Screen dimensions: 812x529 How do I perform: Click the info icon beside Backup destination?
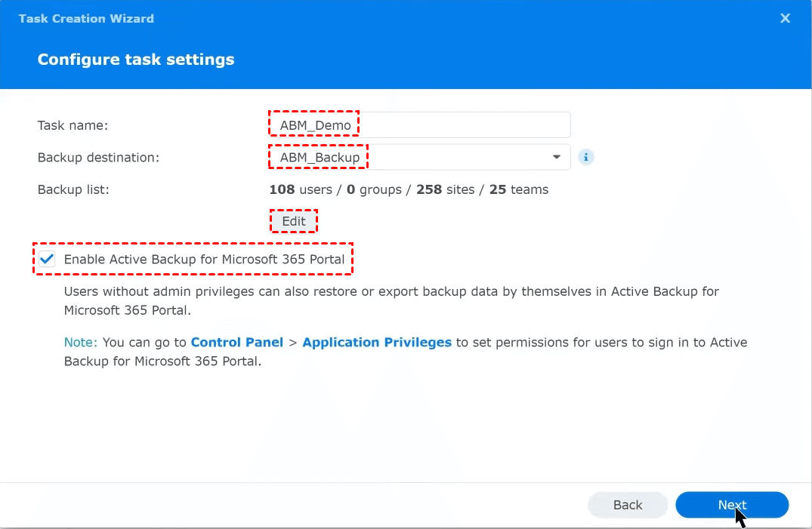(585, 157)
